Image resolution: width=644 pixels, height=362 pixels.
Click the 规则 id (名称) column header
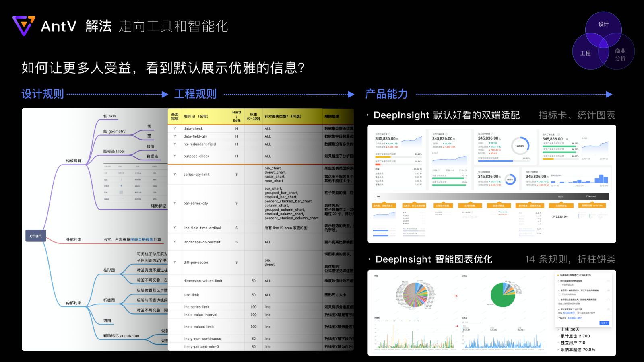[x=205, y=116]
